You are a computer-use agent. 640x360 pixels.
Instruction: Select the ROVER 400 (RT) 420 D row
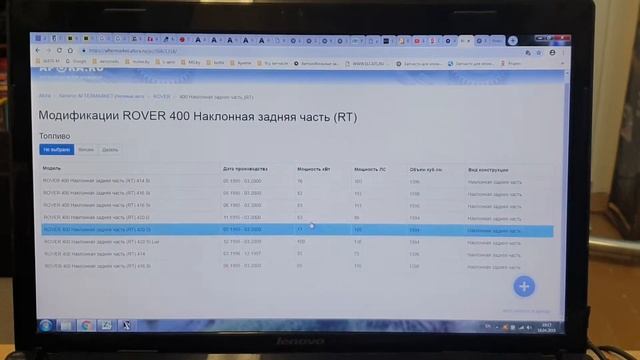coord(297,218)
